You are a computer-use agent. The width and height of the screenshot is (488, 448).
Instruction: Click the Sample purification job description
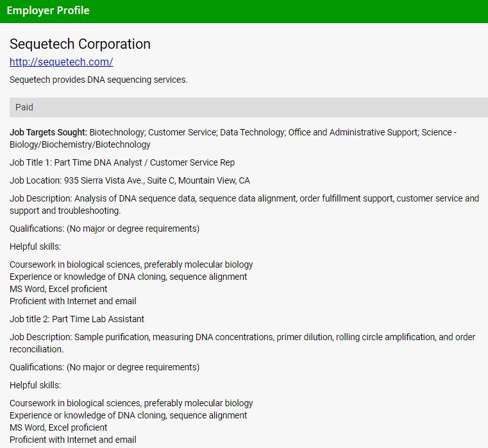[244, 343]
